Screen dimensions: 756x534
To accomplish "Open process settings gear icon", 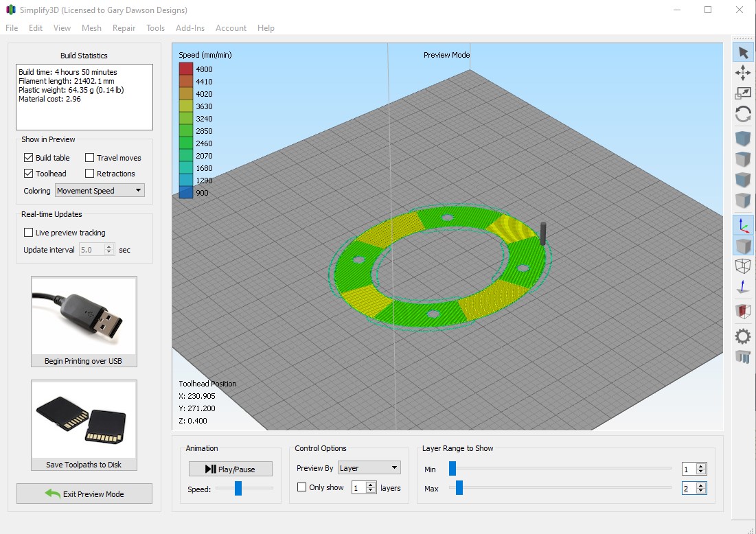I will point(743,336).
